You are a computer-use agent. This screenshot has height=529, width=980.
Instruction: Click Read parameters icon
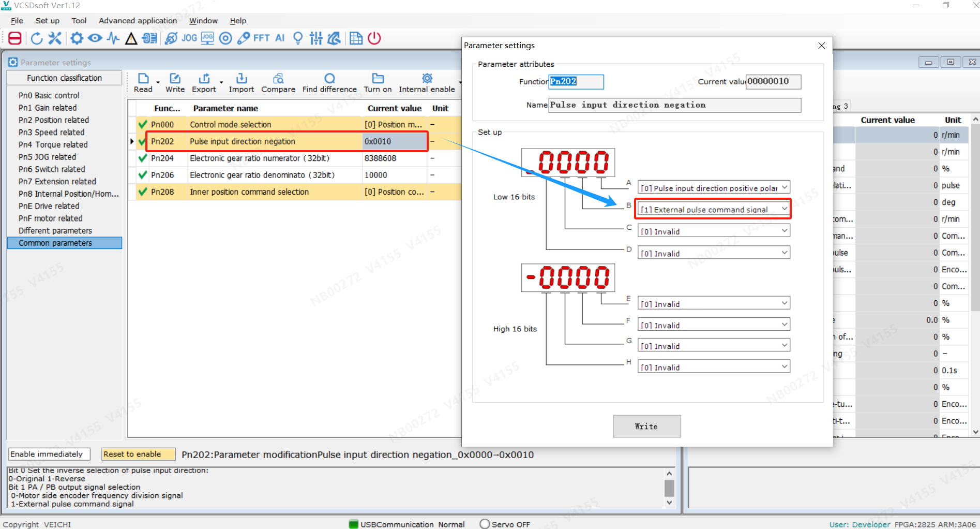[143, 83]
